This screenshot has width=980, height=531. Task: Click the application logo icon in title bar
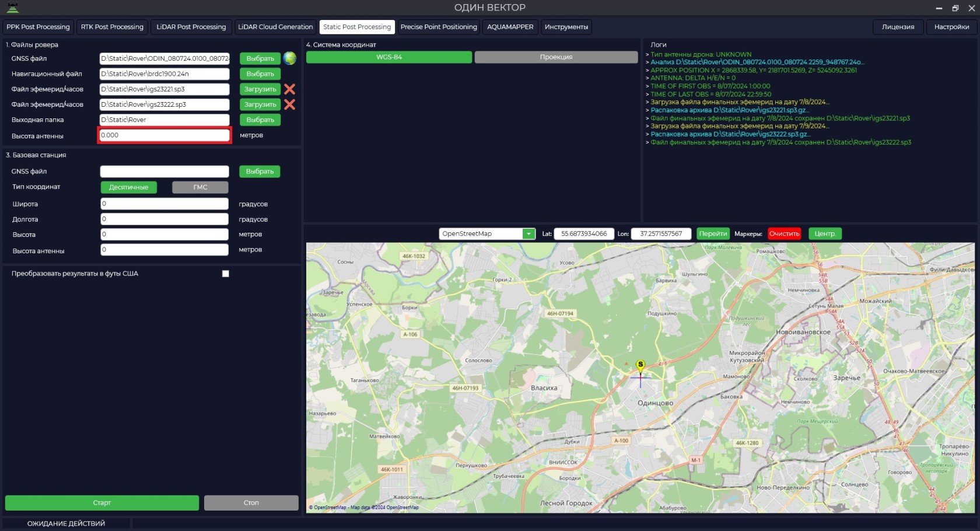coord(12,8)
